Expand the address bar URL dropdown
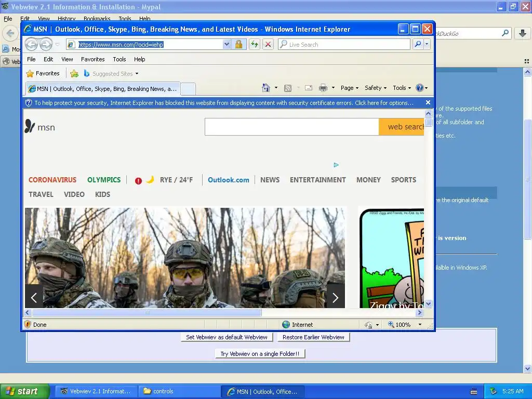 coord(227,44)
